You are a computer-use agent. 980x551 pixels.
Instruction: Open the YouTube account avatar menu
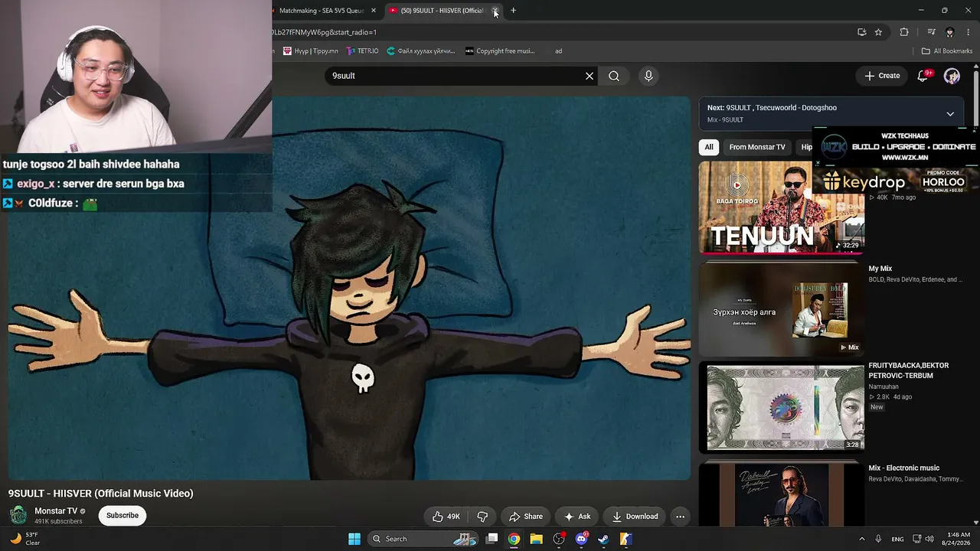coord(952,76)
